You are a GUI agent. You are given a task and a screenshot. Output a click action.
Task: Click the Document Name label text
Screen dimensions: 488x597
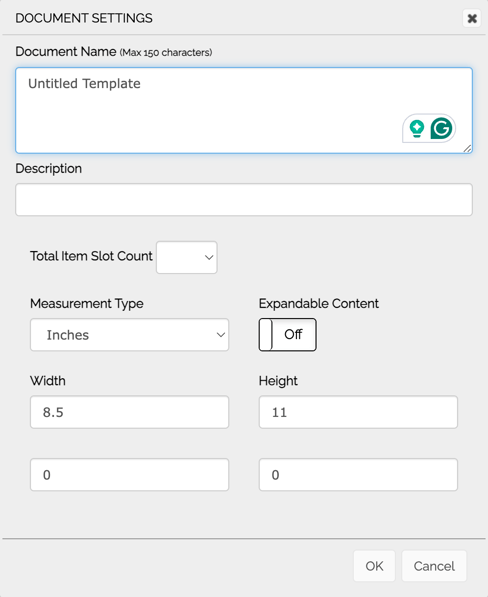[66, 51]
